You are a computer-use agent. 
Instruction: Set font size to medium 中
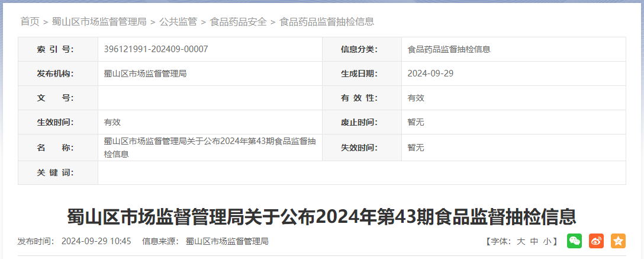(534, 241)
